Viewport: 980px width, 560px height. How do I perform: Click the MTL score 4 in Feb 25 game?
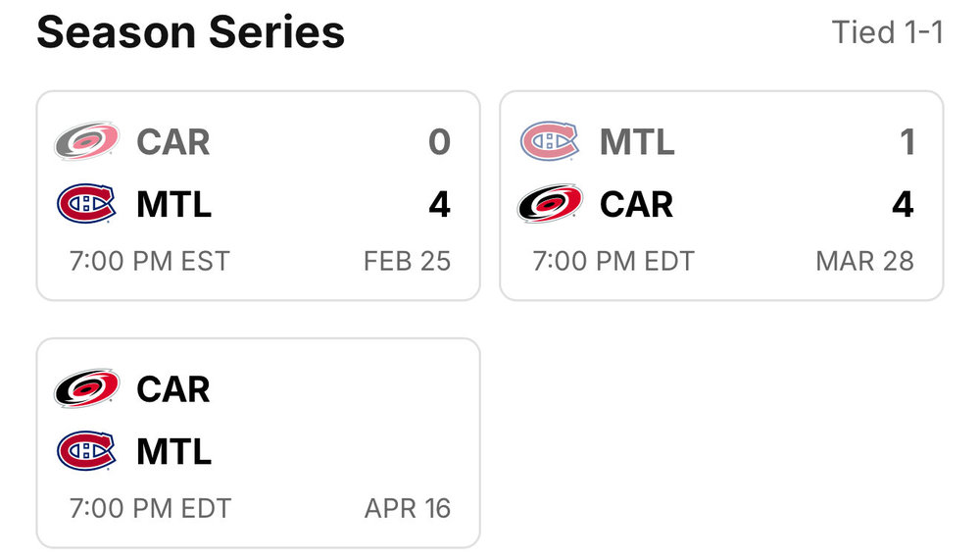[x=439, y=204]
